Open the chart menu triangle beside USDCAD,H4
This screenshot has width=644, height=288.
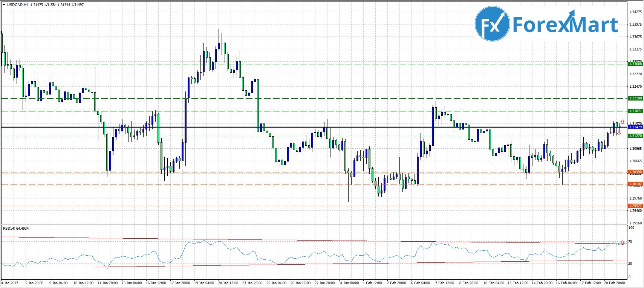(4, 5)
